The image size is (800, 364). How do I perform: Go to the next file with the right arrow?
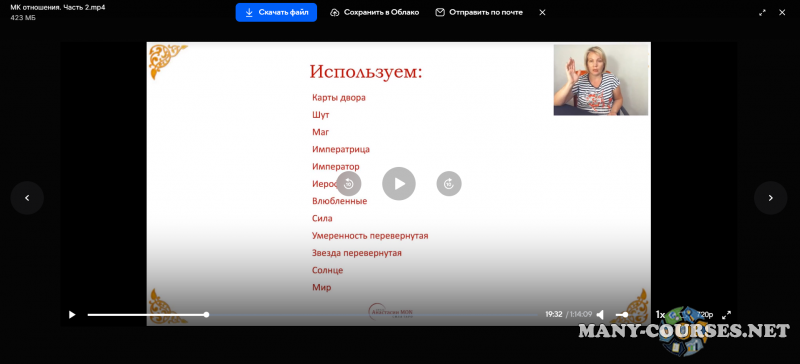pyautogui.click(x=770, y=198)
